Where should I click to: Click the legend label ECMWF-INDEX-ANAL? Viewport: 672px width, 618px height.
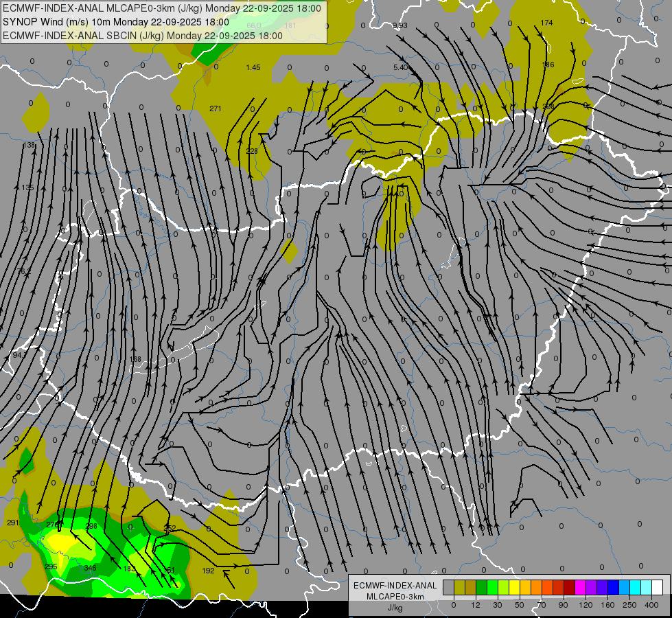(x=395, y=586)
